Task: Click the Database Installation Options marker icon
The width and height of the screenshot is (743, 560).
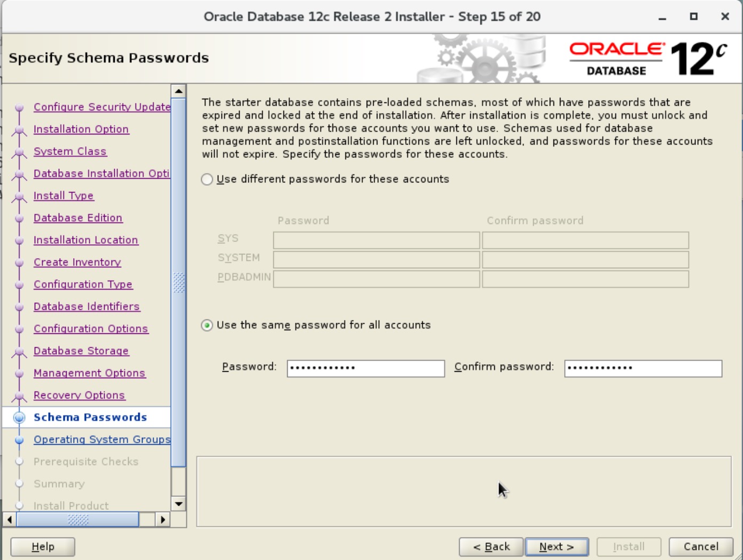Action: [19, 174]
